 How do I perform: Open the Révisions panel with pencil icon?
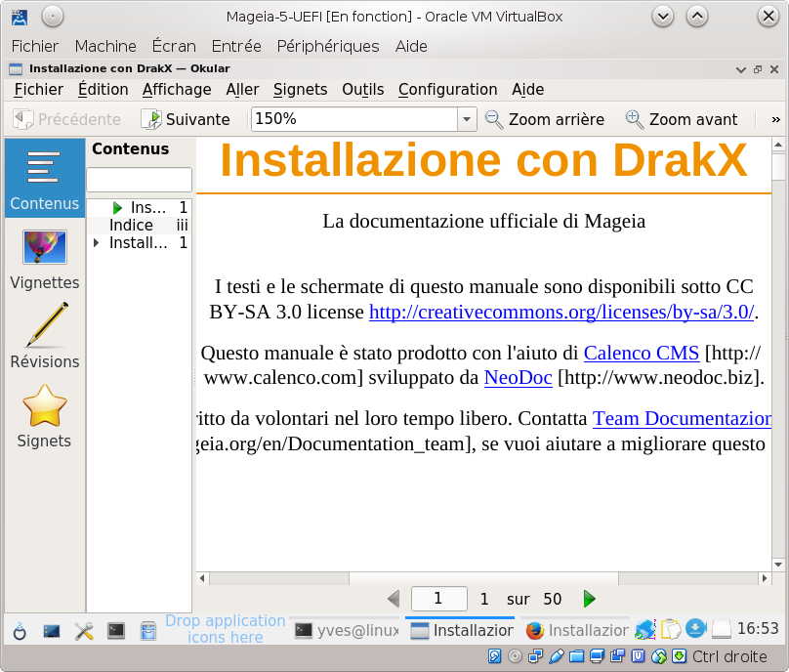(x=44, y=336)
